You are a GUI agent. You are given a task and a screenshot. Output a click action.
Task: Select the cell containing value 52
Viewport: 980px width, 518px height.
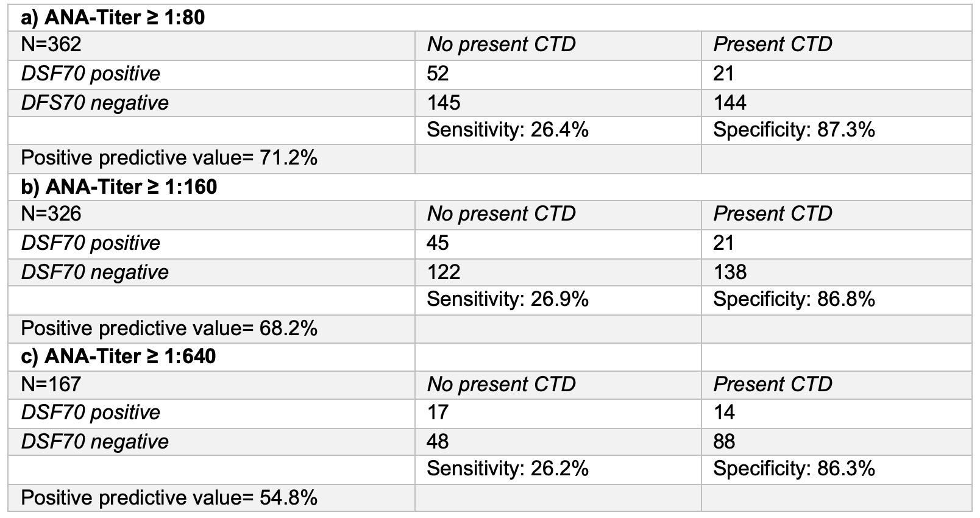click(438, 74)
